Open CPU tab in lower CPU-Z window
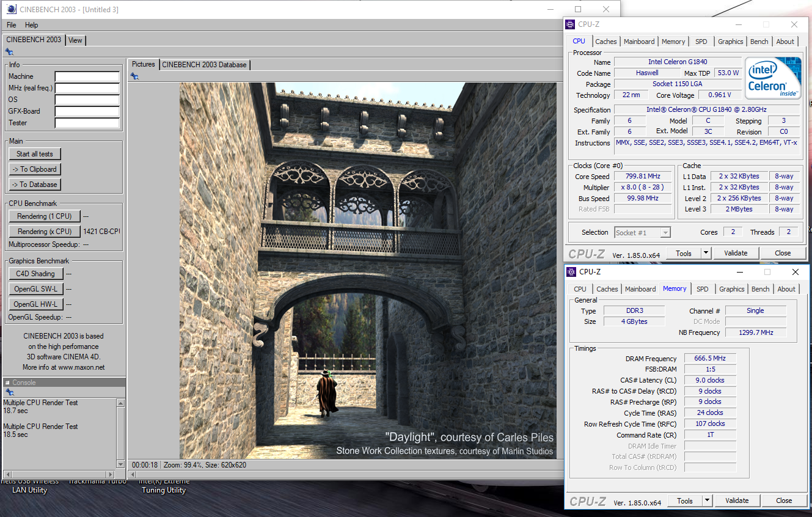The image size is (812, 517). point(580,289)
